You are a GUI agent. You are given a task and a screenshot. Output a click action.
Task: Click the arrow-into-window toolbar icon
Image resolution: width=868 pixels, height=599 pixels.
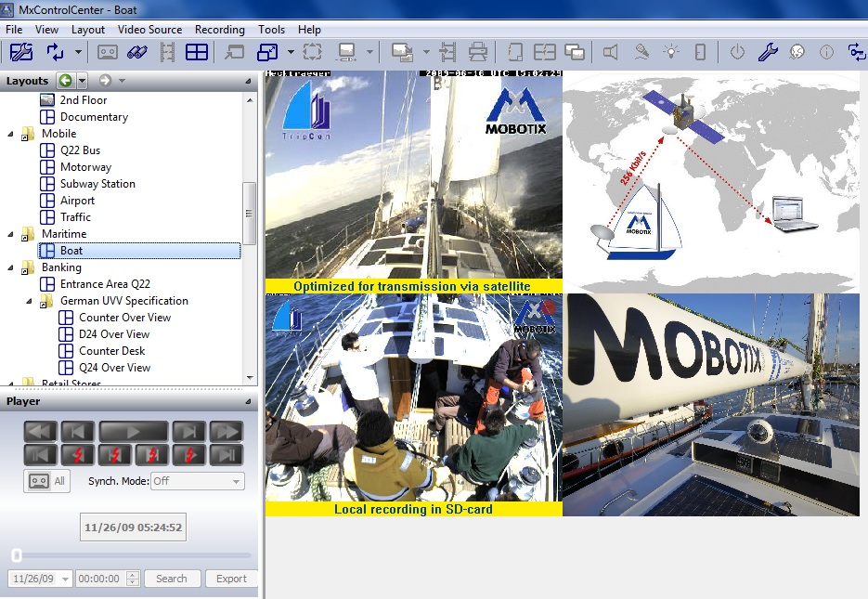pos(234,53)
